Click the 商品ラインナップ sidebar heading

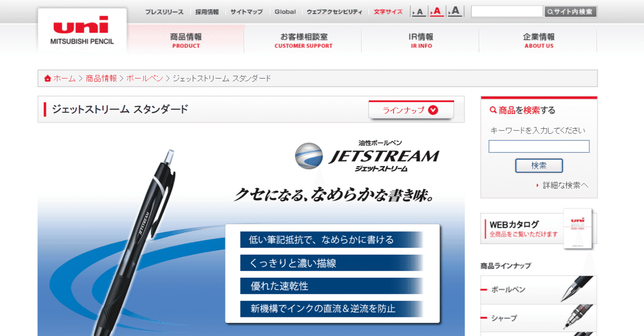point(506,266)
